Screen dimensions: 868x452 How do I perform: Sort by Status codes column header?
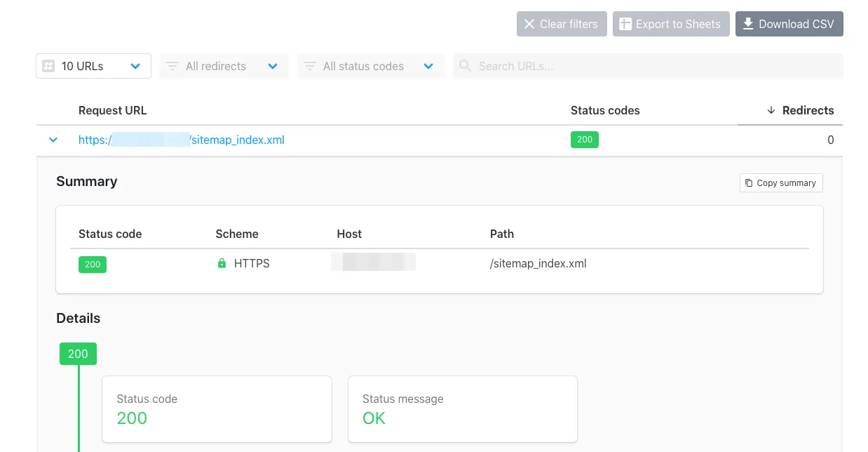[604, 110]
